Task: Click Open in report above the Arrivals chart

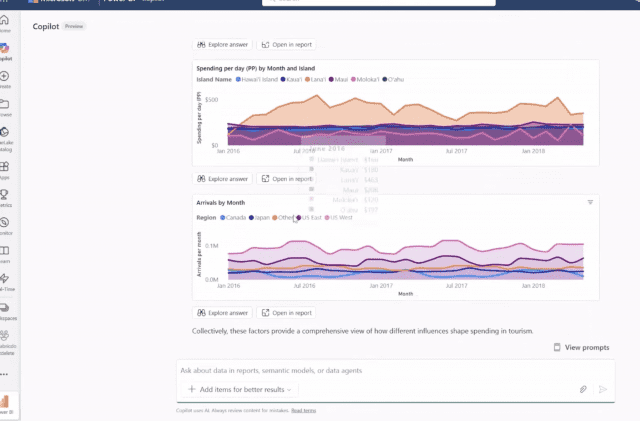Action: (287, 179)
